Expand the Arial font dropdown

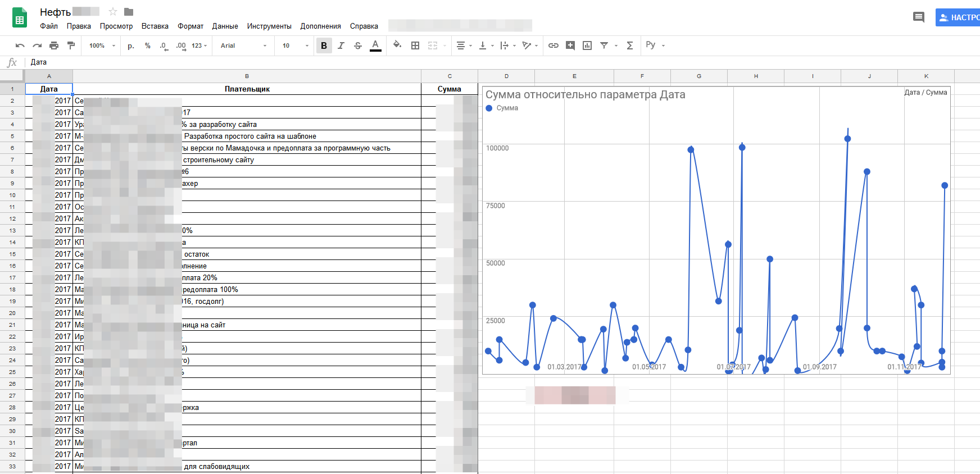coord(243,45)
